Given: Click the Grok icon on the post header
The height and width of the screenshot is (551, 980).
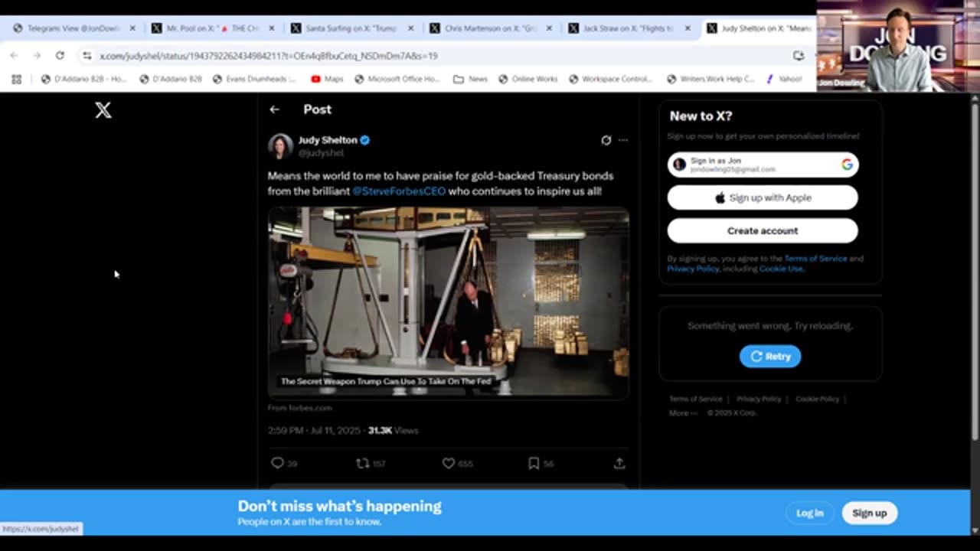Looking at the screenshot, I should coord(606,140).
